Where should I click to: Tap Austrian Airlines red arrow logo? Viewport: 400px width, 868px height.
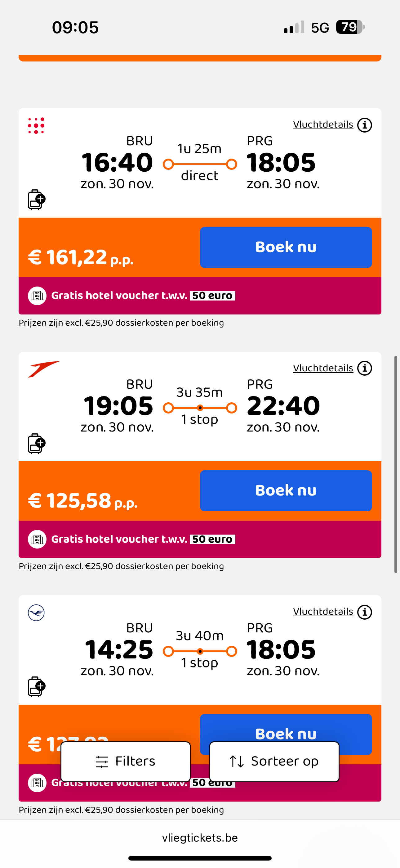[x=43, y=369]
